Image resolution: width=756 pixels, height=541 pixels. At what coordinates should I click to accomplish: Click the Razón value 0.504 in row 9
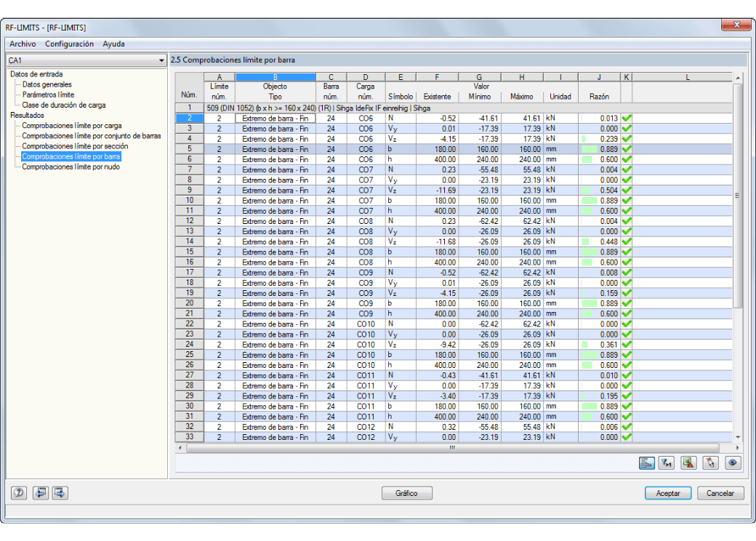coord(609,191)
